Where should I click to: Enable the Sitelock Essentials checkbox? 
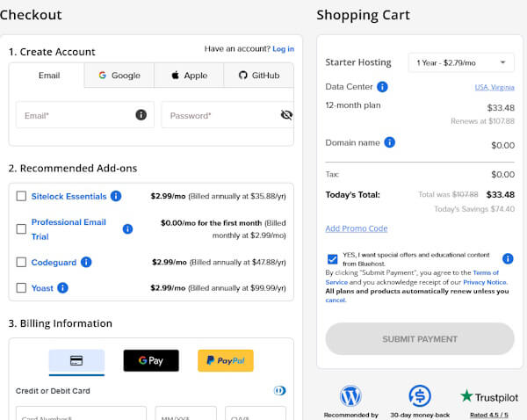(21, 196)
